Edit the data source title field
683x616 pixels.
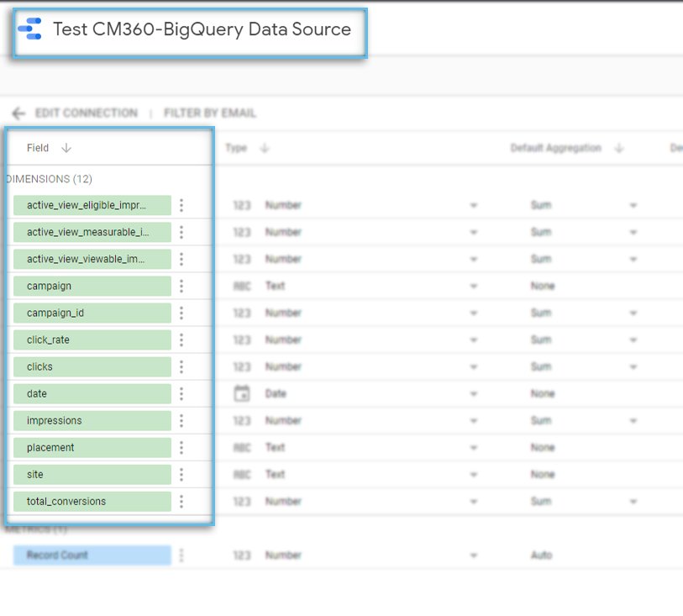[x=202, y=29]
